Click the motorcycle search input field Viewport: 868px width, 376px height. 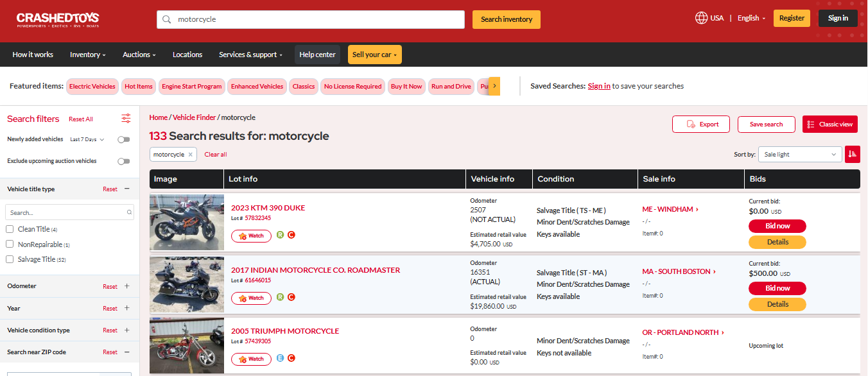coord(311,19)
